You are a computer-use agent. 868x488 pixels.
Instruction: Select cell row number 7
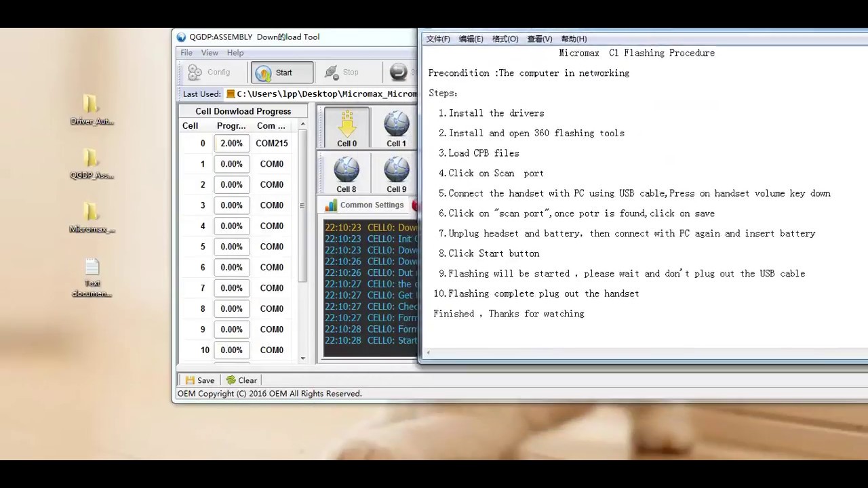tap(202, 288)
